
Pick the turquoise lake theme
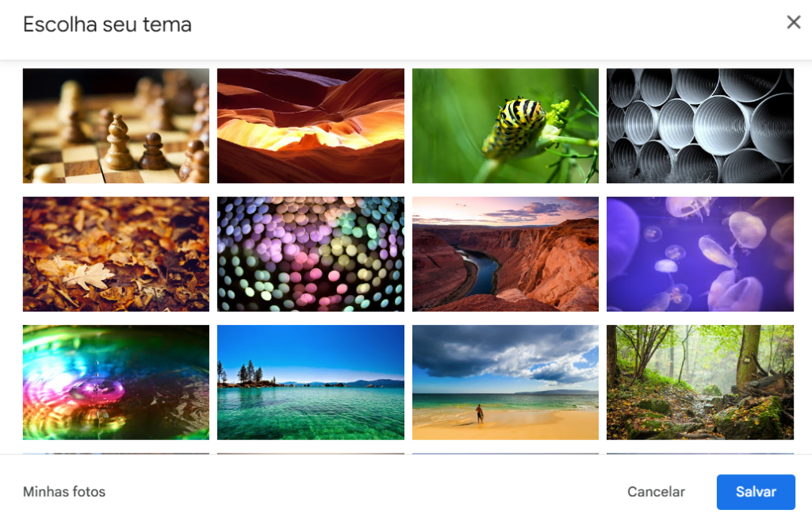click(x=311, y=382)
